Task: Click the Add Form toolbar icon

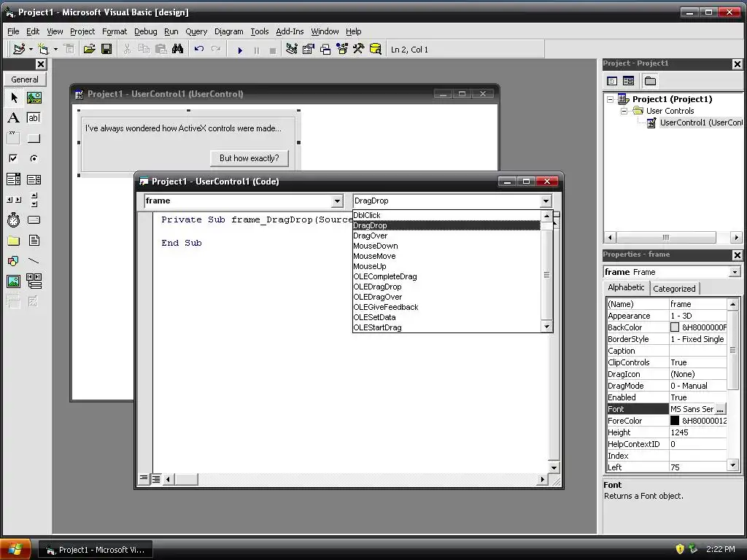Action: click(43, 49)
